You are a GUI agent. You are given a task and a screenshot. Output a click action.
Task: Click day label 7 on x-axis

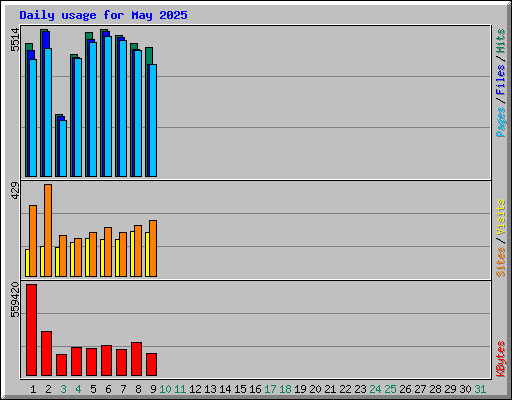tap(123, 389)
